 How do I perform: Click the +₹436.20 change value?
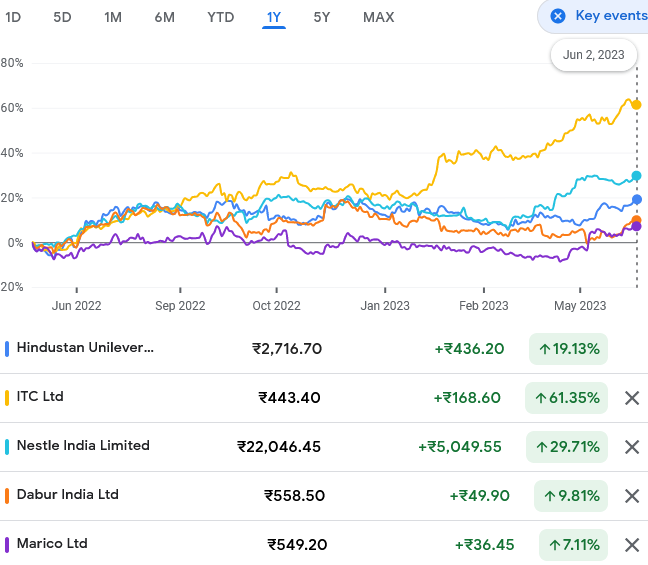point(469,349)
